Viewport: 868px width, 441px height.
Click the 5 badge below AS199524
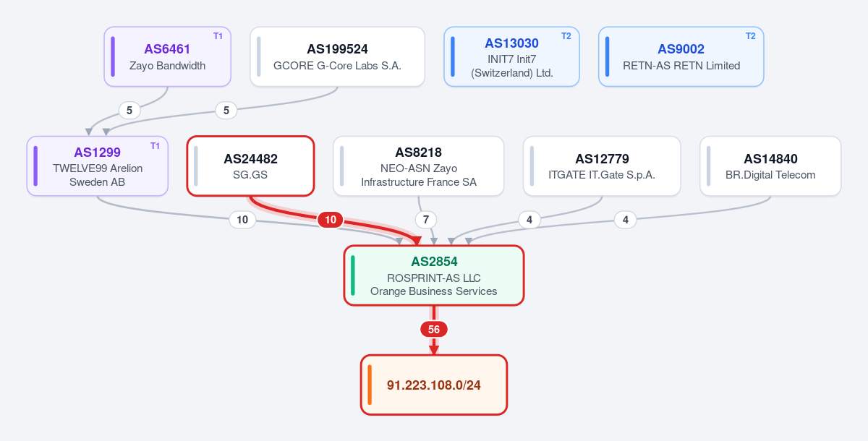pyautogui.click(x=226, y=111)
